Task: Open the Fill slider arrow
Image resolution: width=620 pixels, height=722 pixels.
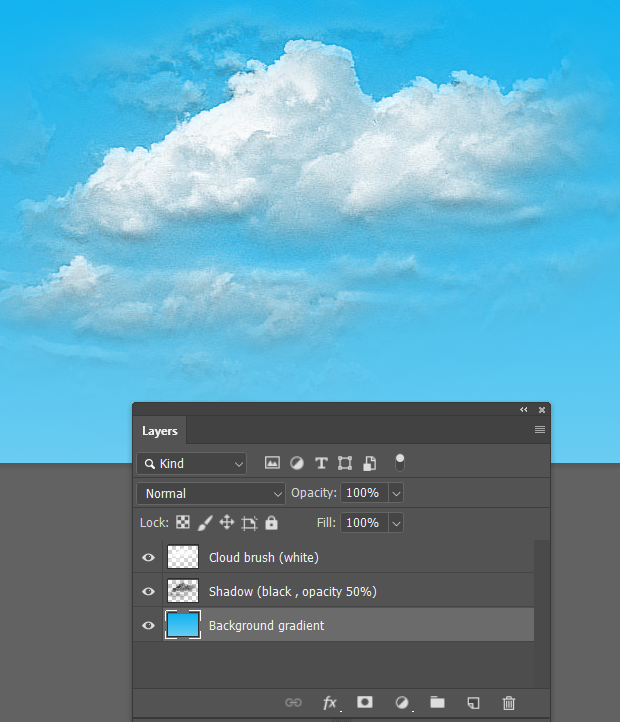Action: [396, 523]
